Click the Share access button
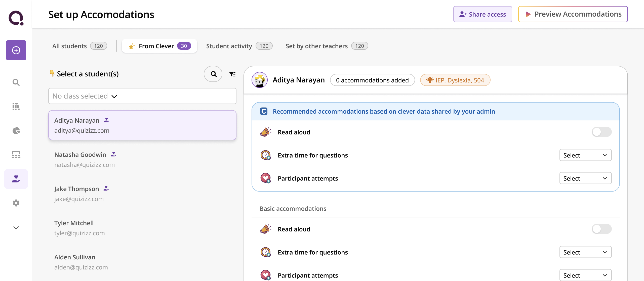The image size is (644, 281). click(482, 14)
